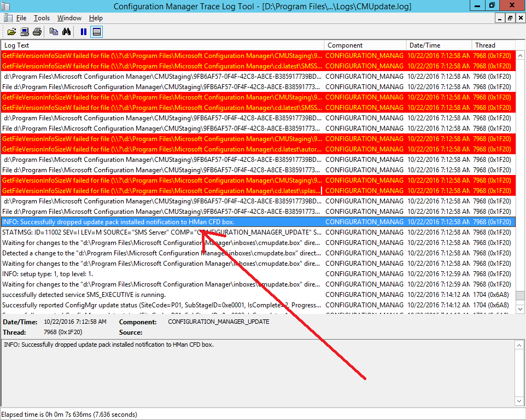Click the log list scroll up arrow
The height and width of the screenshot is (420, 526).
(521, 55)
